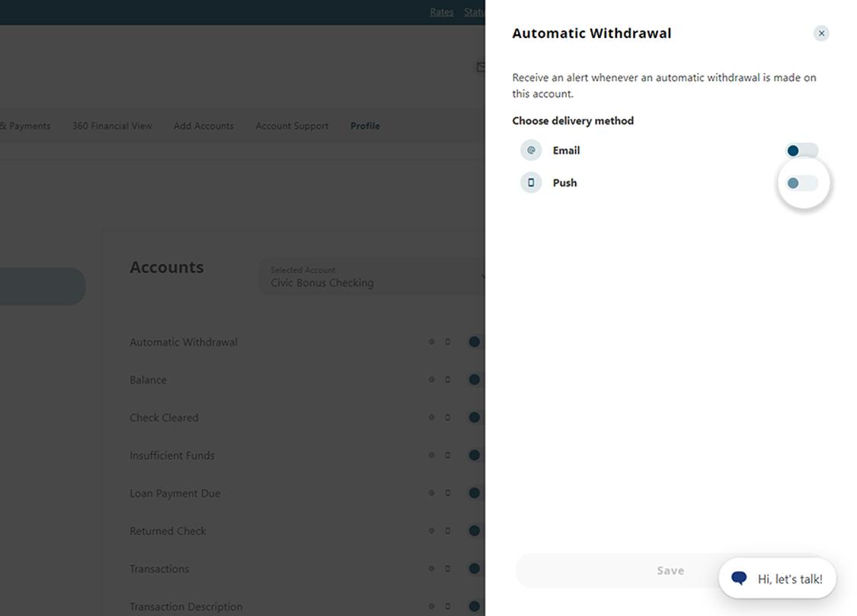Image resolution: width=857 pixels, height=616 pixels.
Task: Toggle the Returned Check row switch
Action: point(475,530)
